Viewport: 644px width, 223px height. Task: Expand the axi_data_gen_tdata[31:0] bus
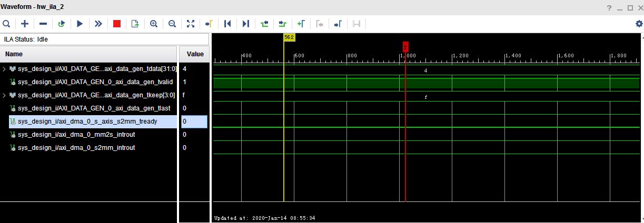tap(4, 69)
